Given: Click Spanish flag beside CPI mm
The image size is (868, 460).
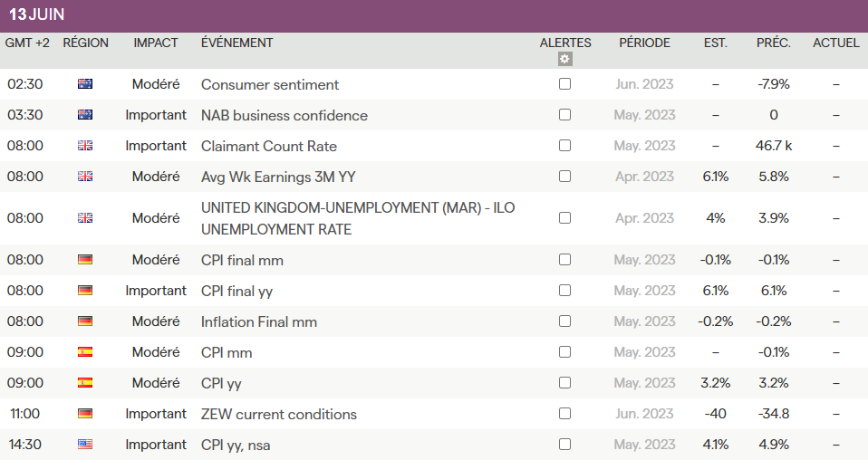Looking at the screenshot, I should tap(85, 352).
